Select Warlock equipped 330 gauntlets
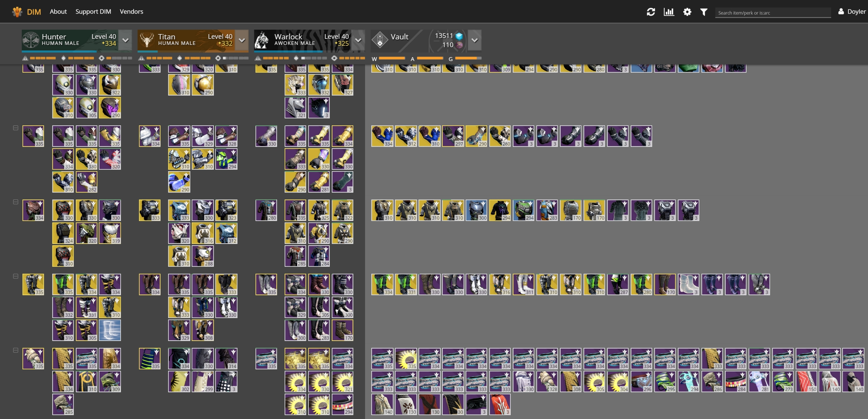 [x=266, y=136]
